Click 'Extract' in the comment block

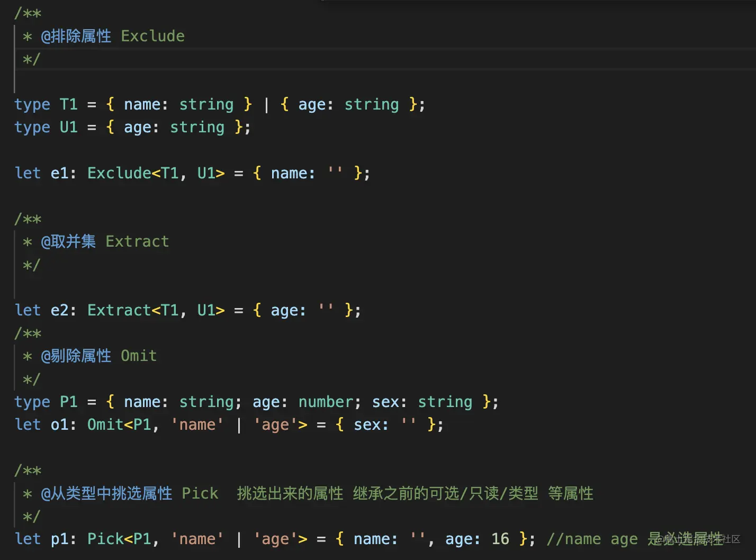(x=137, y=241)
